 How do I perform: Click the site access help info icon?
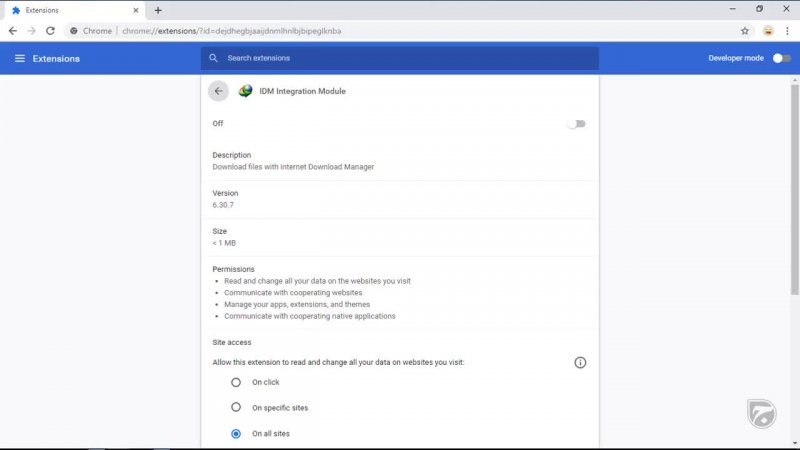580,362
